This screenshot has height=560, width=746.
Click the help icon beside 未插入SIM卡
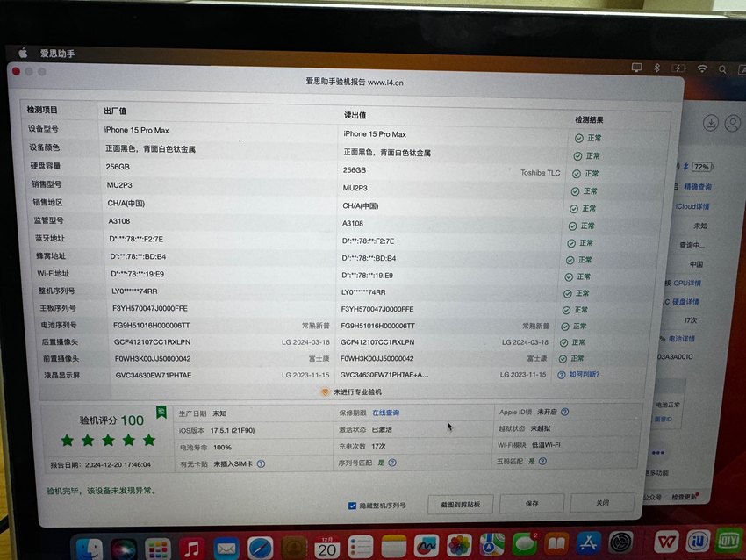coord(261,464)
